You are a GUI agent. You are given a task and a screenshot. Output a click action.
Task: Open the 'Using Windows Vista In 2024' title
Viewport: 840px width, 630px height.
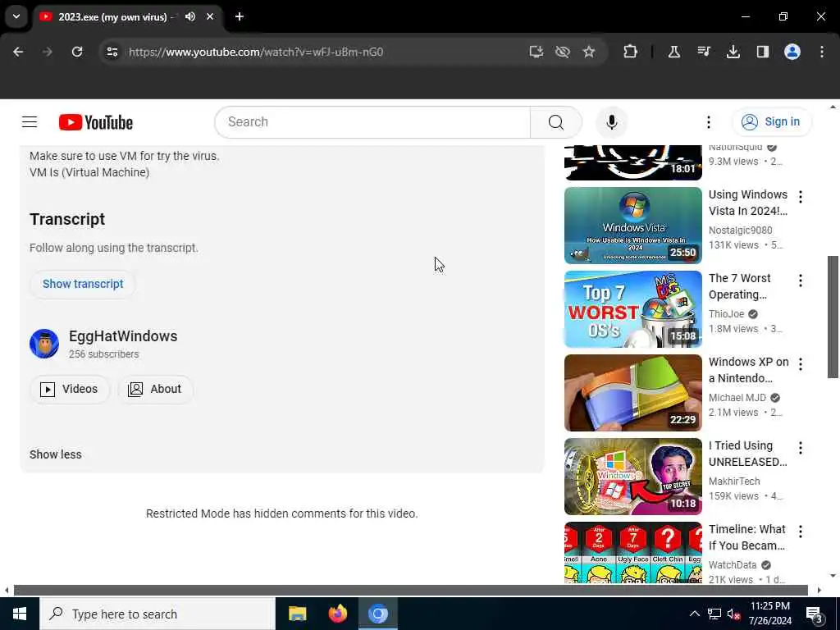[748, 203]
